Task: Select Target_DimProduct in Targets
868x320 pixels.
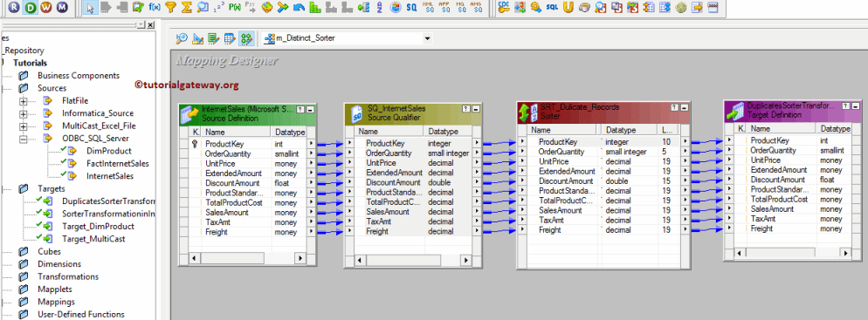Action: (x=98, y=227)
